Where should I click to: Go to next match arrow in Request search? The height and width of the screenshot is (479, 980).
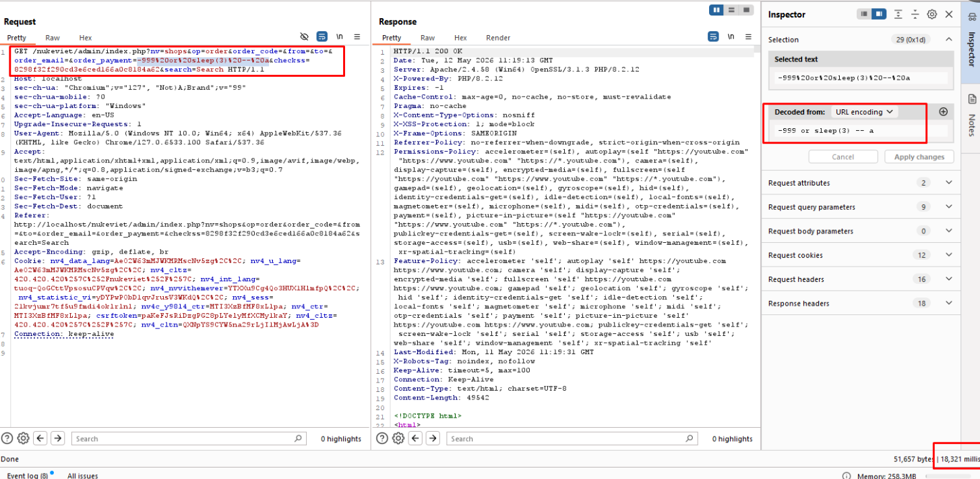click(58, 439)
